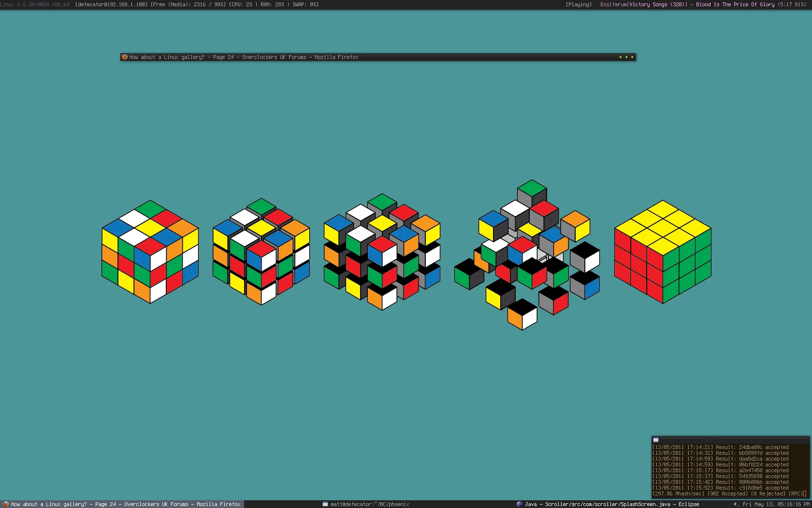Screen dimensions: 812x508
Task: Switch to the Firefox task in the bottom taskbar
Action: point(122,504)
